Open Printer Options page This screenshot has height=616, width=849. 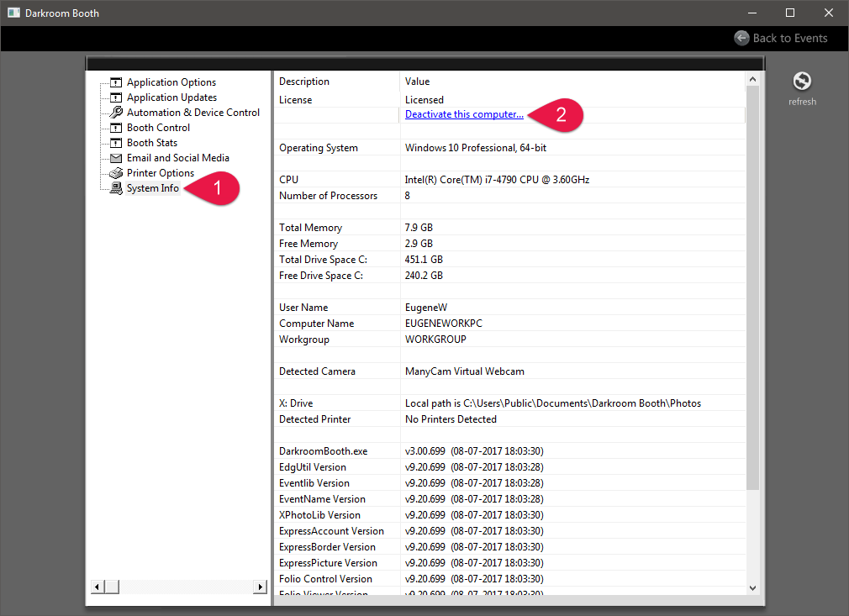tap(161, 173)
